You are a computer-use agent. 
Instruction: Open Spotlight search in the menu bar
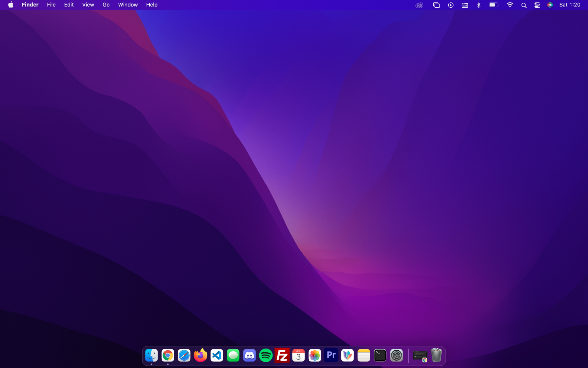[x=524, y=5]
